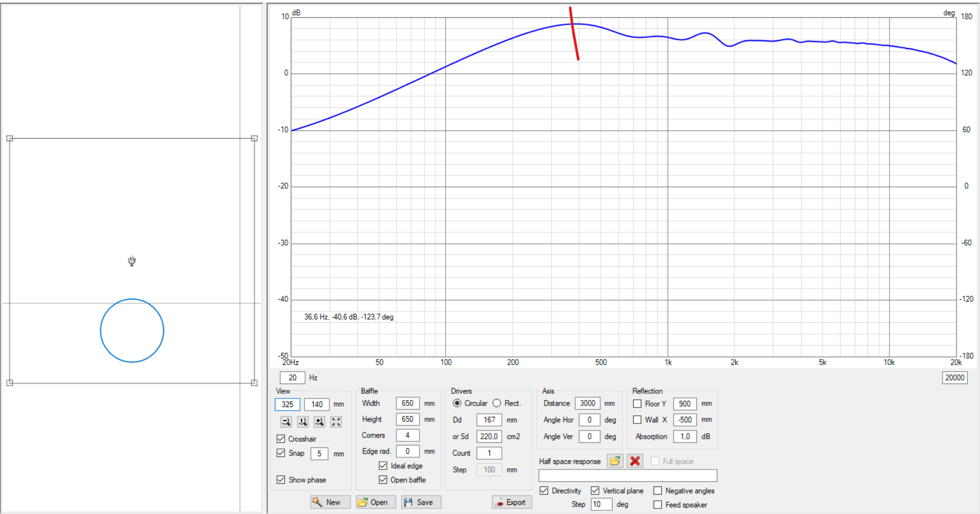Click the New button
The image size is (980, 514).
click(x=330, y=502)
